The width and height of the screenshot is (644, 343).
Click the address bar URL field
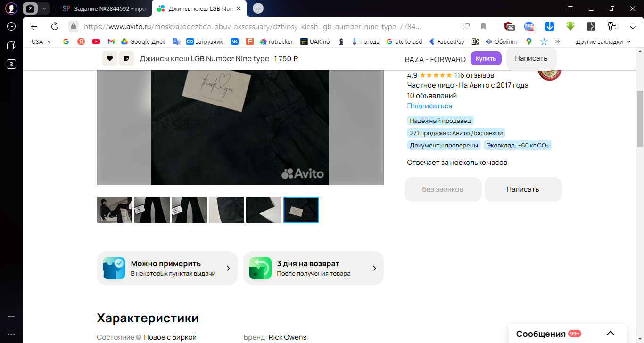pyautogui.click(x=252, y=26)
